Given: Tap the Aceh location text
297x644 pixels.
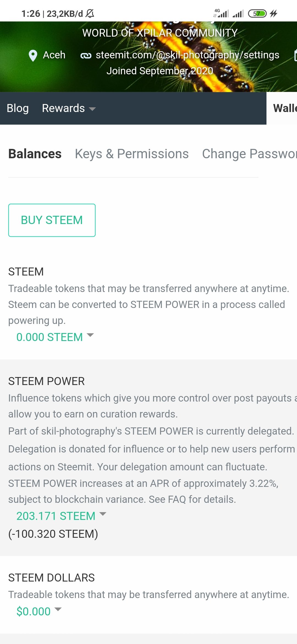Looking at the screenshot, I should click(54, 55).
